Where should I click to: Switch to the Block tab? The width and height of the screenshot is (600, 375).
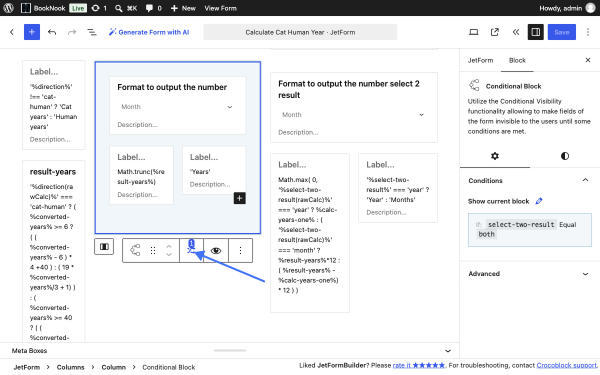click(517, 60)
